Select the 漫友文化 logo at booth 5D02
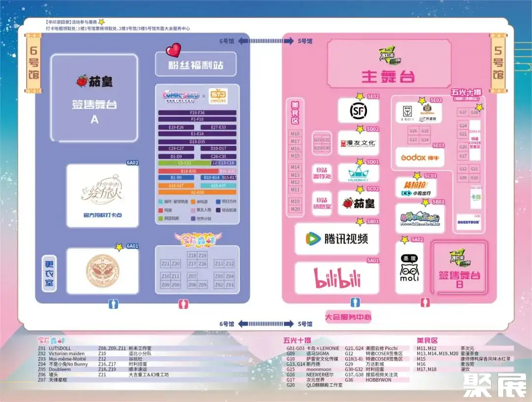This screenshot has width=532, height=402. 358,143
